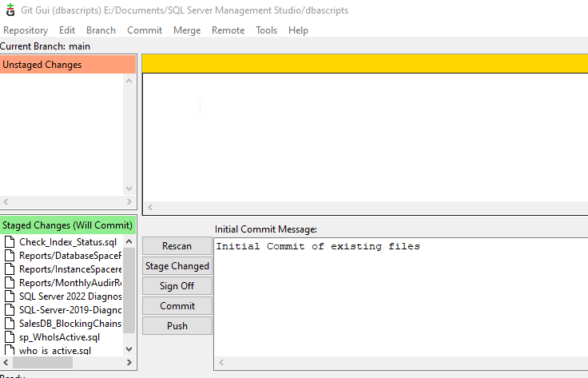
Task: Select Check_Index_Status.sql in staged changes
Action: point(68,242)
